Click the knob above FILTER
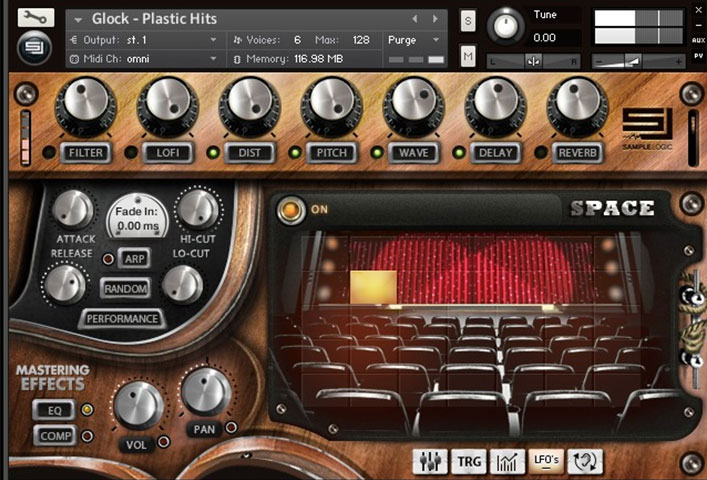707x480 pixels. (x=86, y=104)
